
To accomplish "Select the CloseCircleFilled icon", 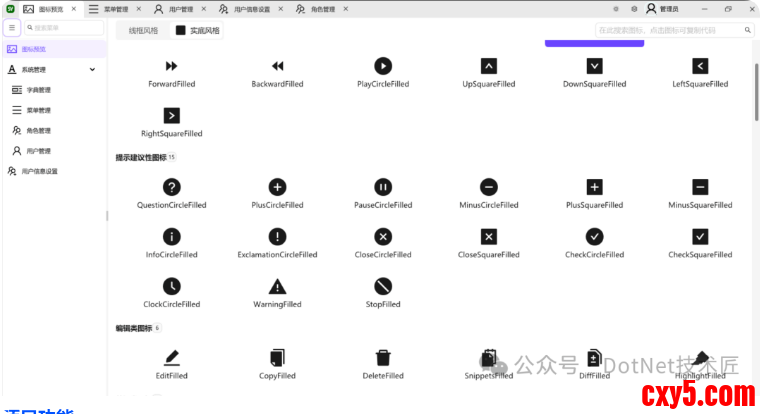I will pos(383,237).
